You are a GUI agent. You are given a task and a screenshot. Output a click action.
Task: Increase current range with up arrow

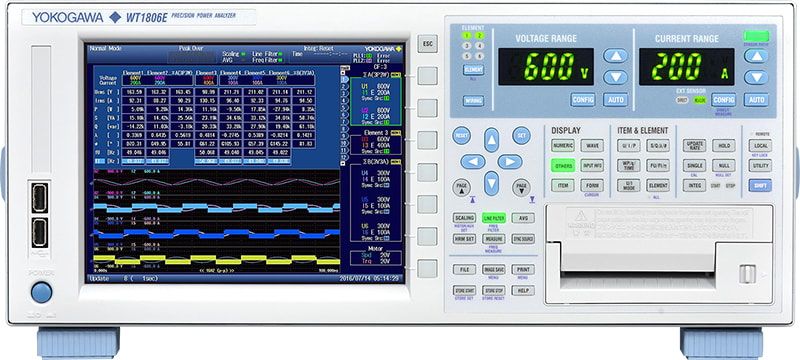(756, 56)
